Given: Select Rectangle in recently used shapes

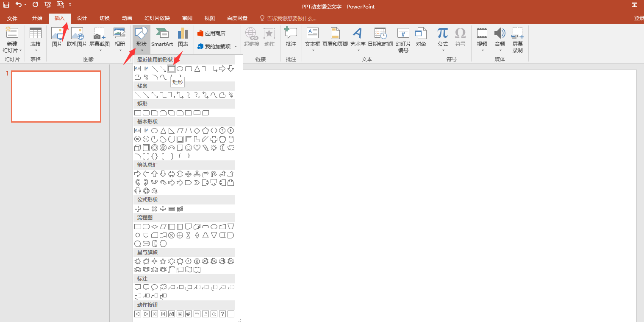Looking at the screenshot, I should coord(171,69).
